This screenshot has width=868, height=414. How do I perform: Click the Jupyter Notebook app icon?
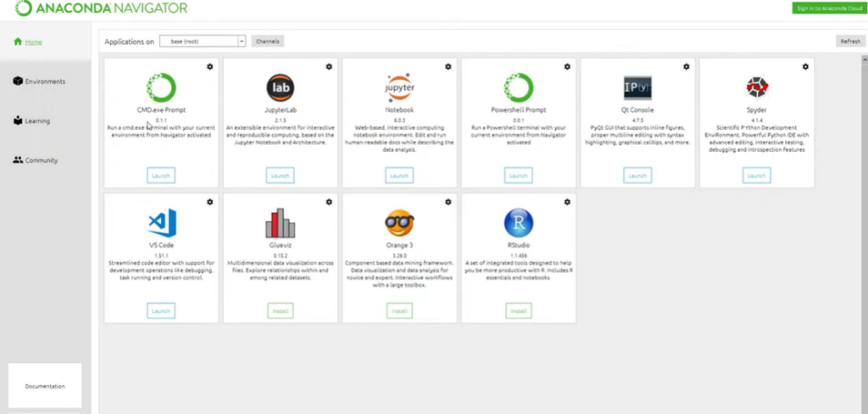(399, 87)
